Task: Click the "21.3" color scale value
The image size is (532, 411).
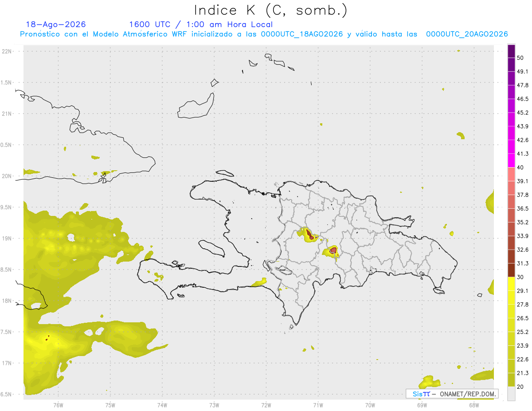Action: point(523,373)
